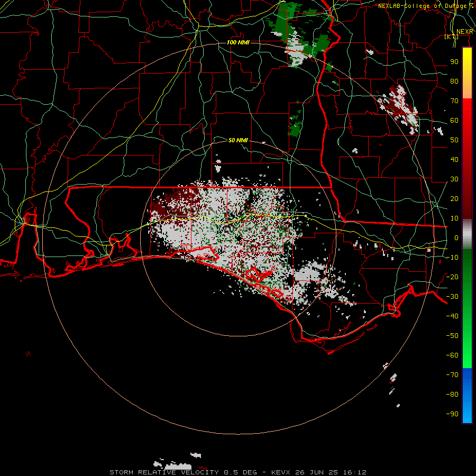Click the -20 value on the velocity scale
476x476 pixels.
pos(452,277)
